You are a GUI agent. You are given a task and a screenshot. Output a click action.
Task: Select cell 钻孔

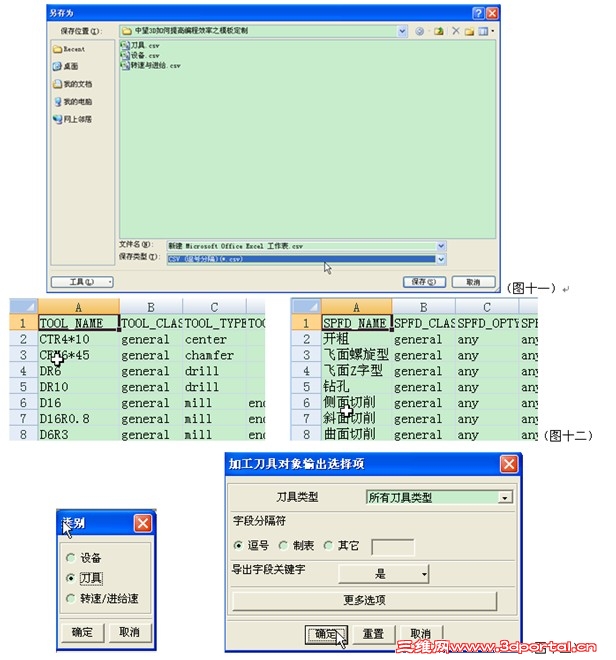pos(356,387)
